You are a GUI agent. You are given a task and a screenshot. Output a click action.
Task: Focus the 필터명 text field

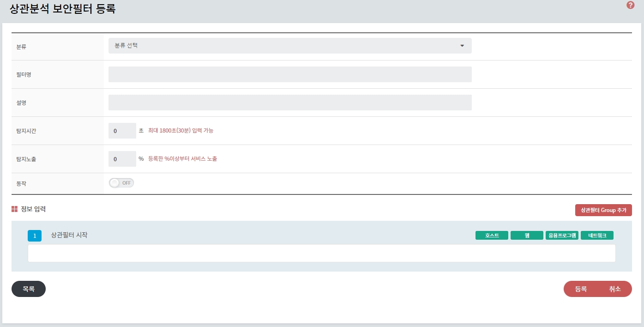click(290, 74)
